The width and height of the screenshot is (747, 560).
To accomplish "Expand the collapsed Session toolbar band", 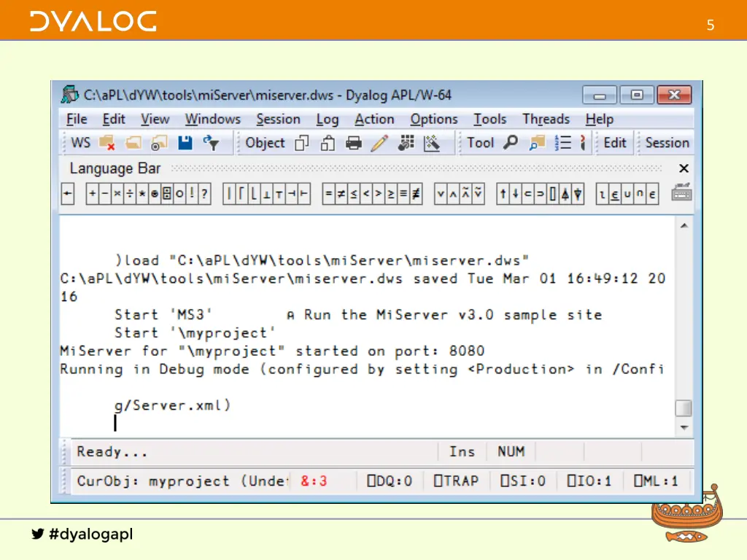I will point(667,143).
